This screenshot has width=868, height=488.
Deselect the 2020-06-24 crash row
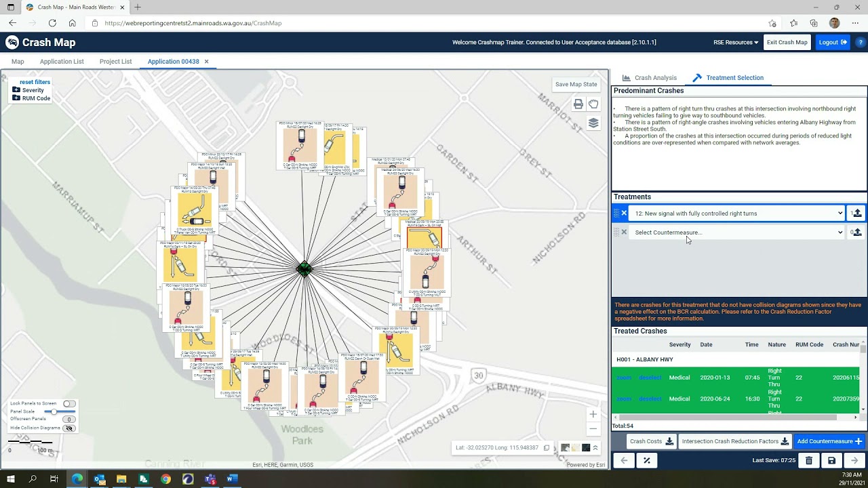pyautogui.click(x=650, y=399)
